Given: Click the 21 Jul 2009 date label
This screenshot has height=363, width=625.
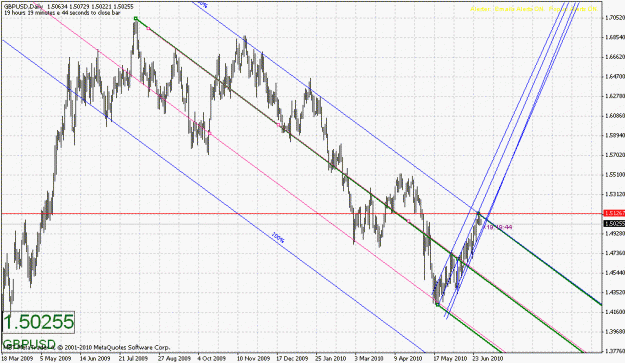Looking at the screenshot, I should click(x=134, y=358).
